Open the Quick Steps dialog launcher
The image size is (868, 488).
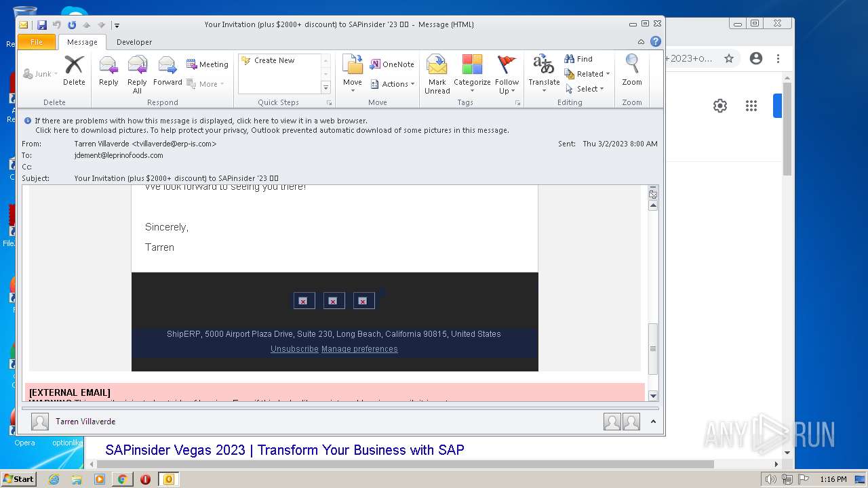click(x=330, y=103)
